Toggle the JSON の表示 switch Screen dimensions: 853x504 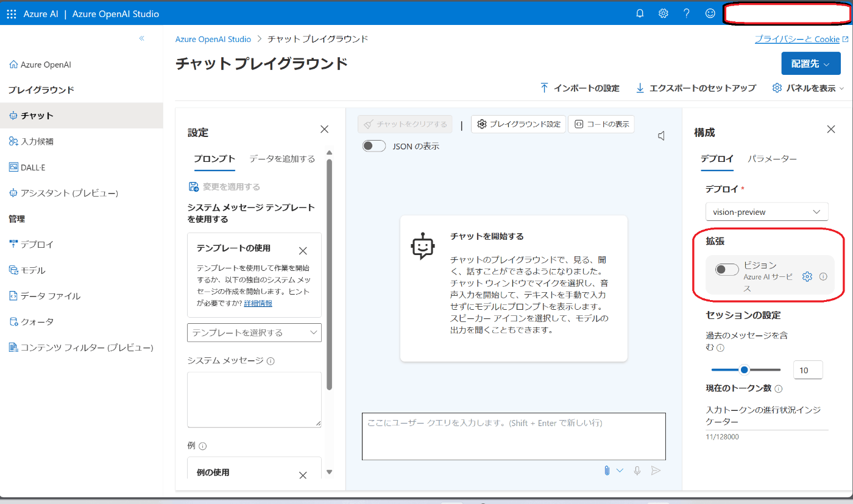pos(374,146)
